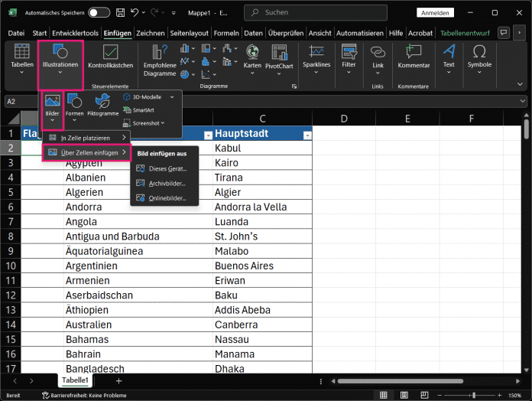
Task: Open Empfohlene Diagramme
Action: [159, 58]
